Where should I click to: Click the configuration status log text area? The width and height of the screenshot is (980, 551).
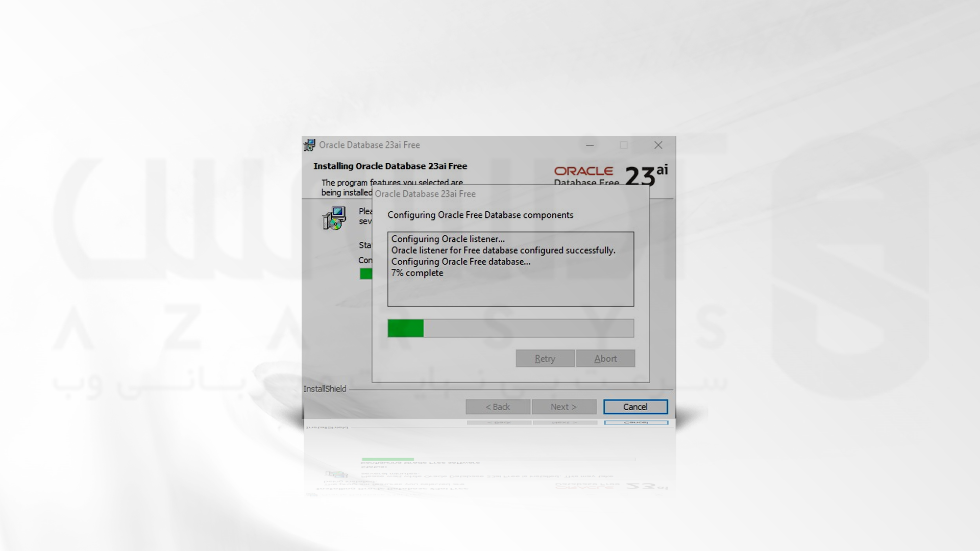[510, 268]
